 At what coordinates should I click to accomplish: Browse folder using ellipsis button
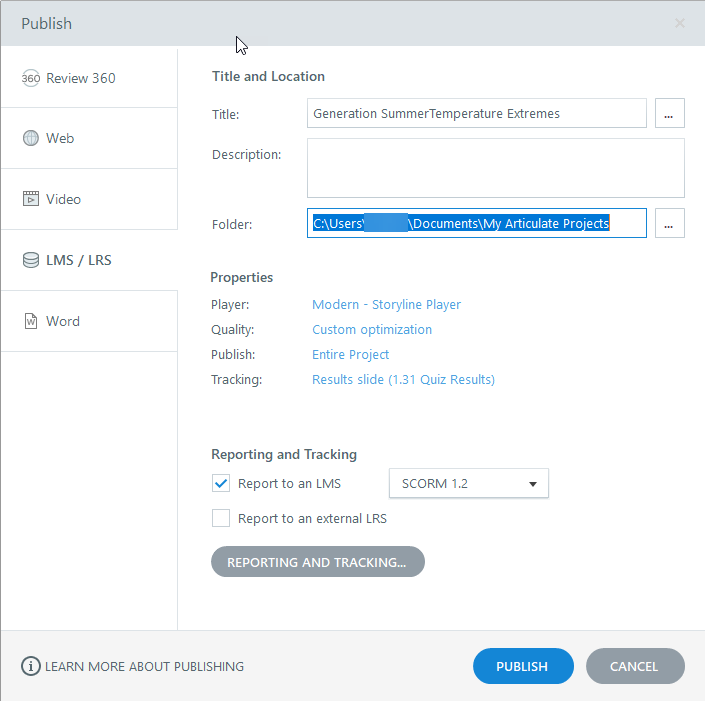coord(669,224)
